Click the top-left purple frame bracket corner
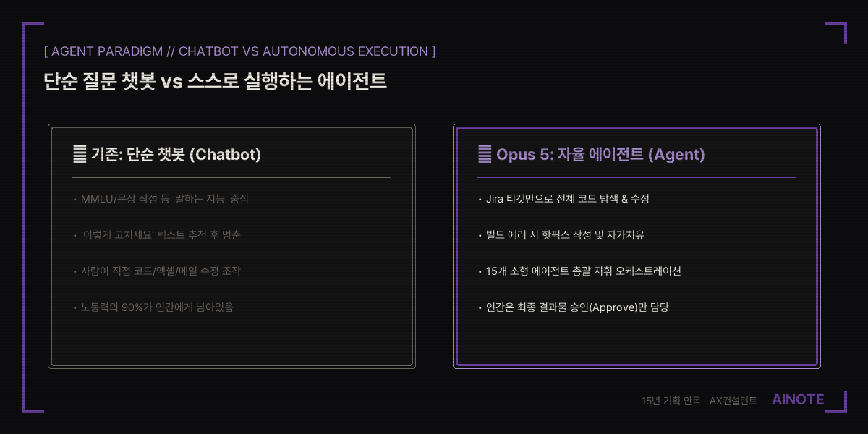 click(x=33, y=33)
